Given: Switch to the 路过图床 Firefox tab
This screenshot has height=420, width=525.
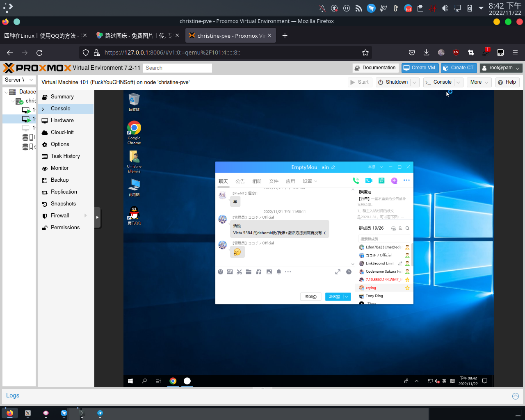Looking at the screenshot, I should coord(138,36).
